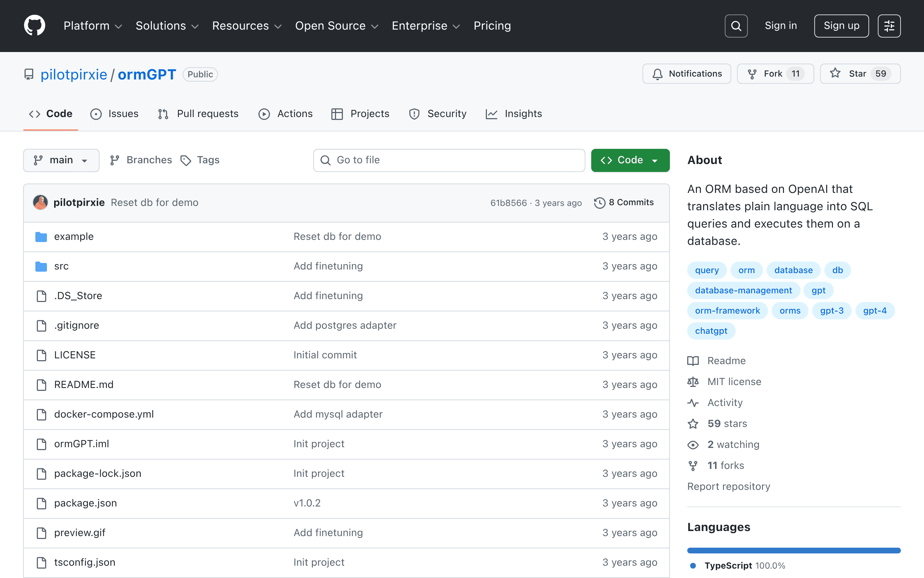Click the gpt-4 topic tag
The image size is (924, 578).
[875, 311]
